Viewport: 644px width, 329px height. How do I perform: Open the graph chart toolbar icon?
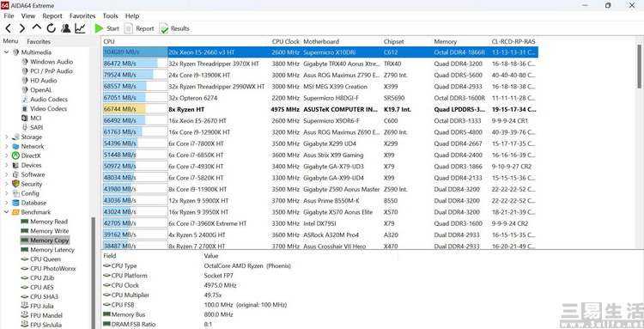point(80,28)
